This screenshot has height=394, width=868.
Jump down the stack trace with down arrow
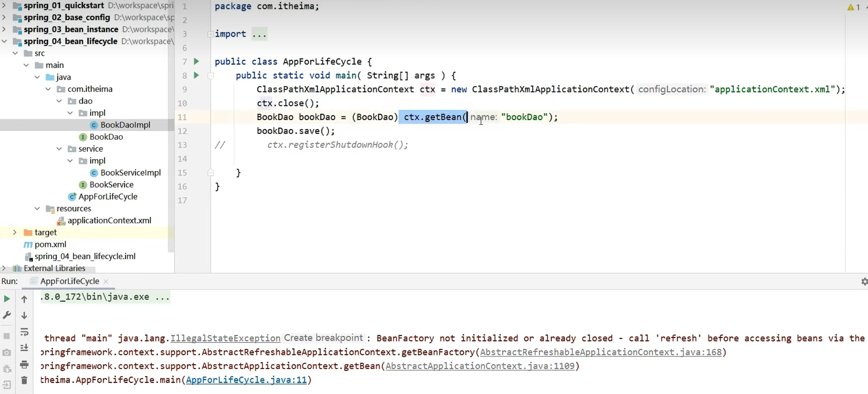[24, 315]
